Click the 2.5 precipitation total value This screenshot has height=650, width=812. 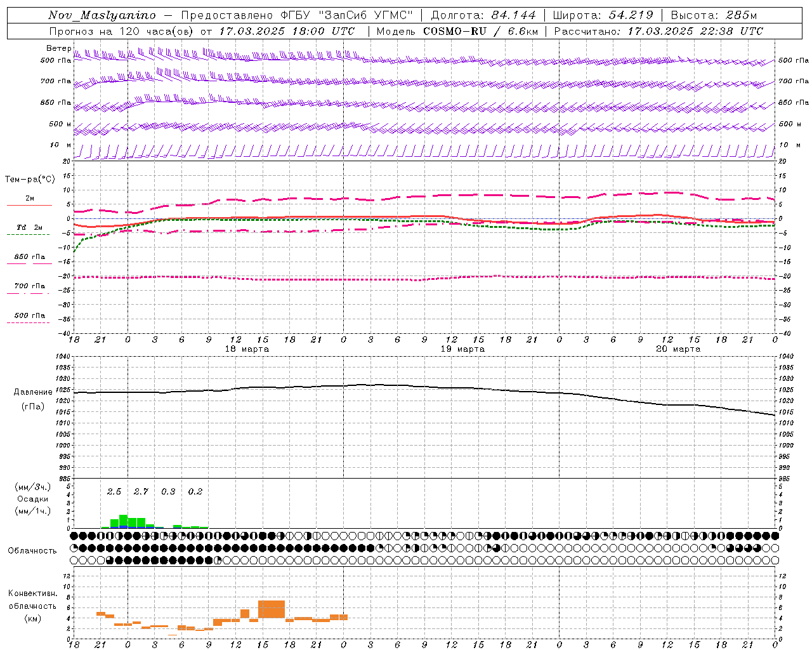coord(114,492)
